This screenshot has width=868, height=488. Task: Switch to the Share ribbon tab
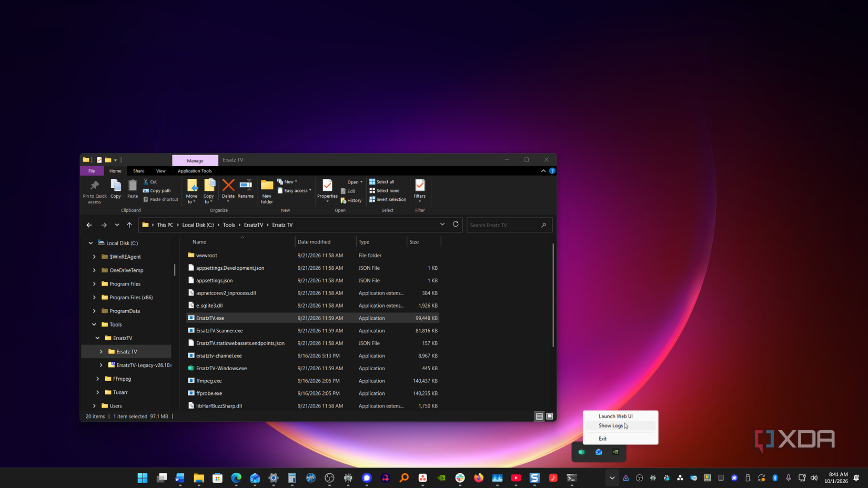(139, 171)
